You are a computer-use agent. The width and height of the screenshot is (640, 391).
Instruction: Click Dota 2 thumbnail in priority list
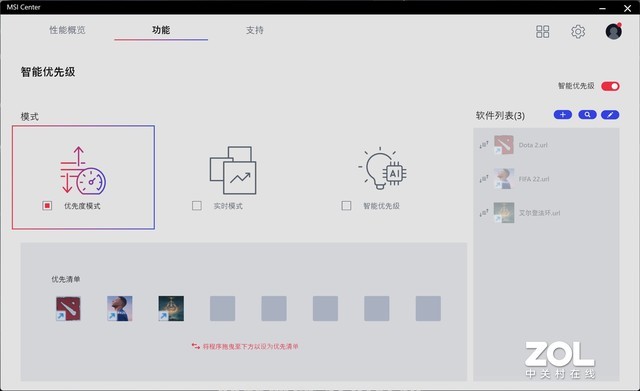point(68,309)
